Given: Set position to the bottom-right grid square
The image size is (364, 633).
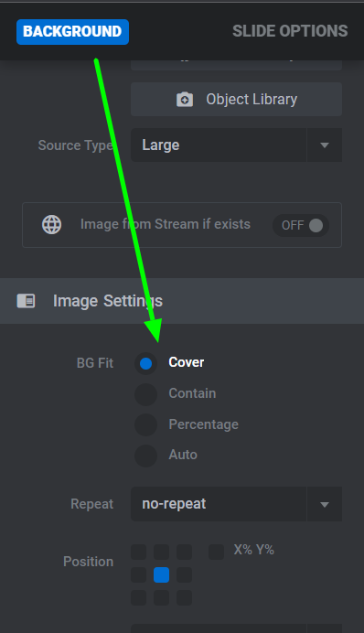Looking at the screenshot, I should coord(184,598).
